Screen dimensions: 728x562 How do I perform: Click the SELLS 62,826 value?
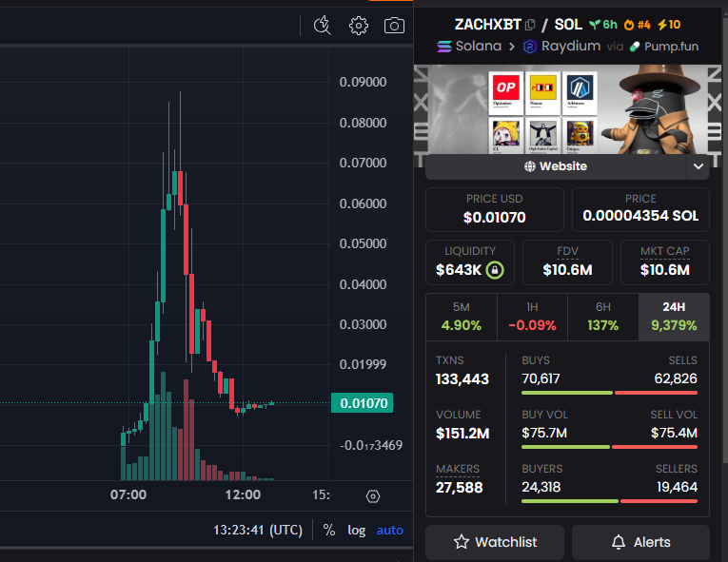676,378
